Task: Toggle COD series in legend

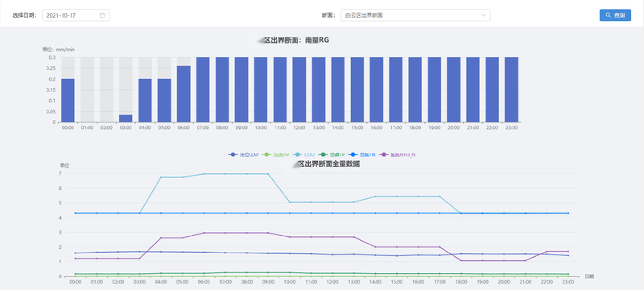Action: (304, 155)
